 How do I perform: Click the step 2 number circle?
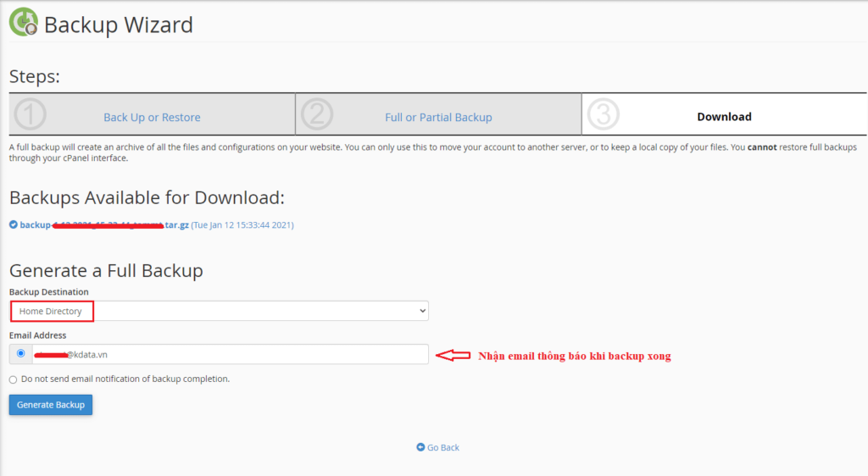coord(317,114)
